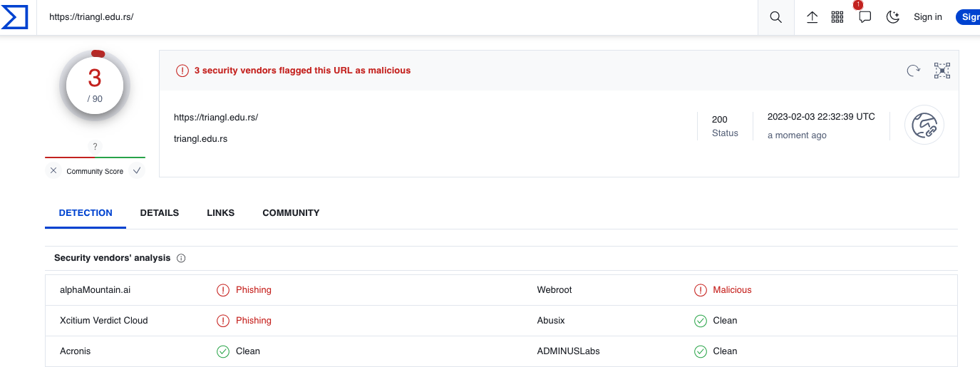Switch to the LINKS tab
980x367 pixels.
[221, 213]
